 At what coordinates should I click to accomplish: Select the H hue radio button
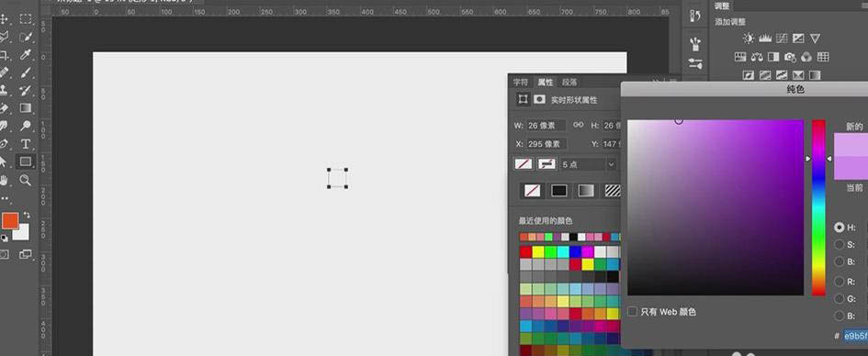[x=840, y=228]
